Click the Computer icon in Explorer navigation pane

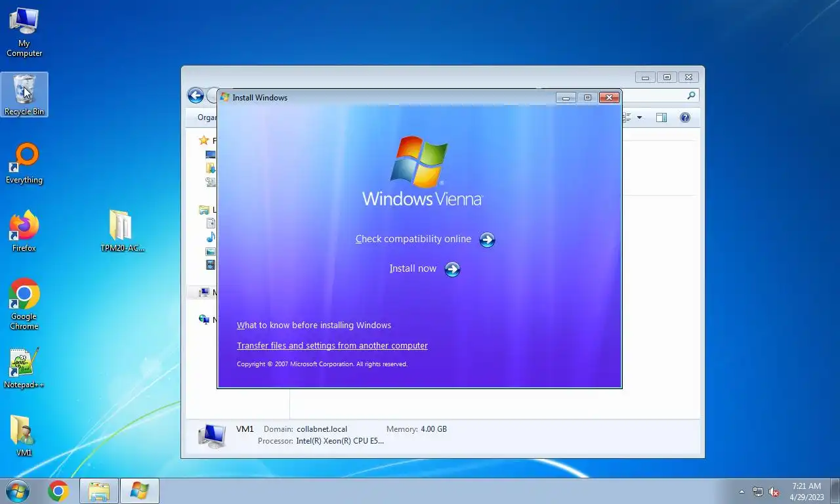(204, 292)
